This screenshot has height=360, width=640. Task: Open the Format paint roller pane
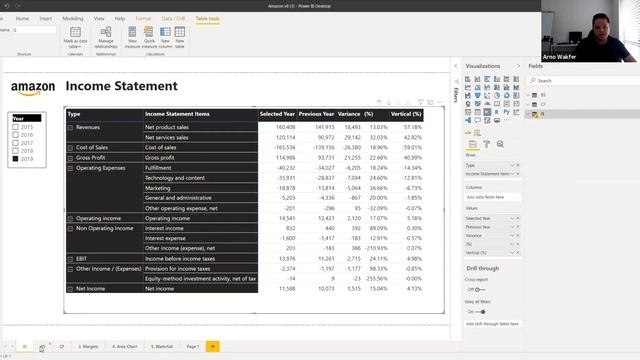(x=487, y=144)
